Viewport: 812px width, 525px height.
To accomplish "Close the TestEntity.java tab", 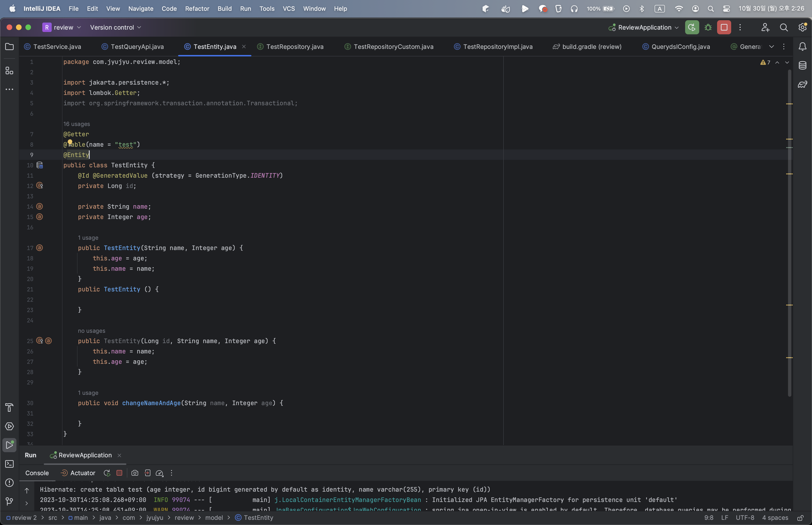I will point(244,47).
